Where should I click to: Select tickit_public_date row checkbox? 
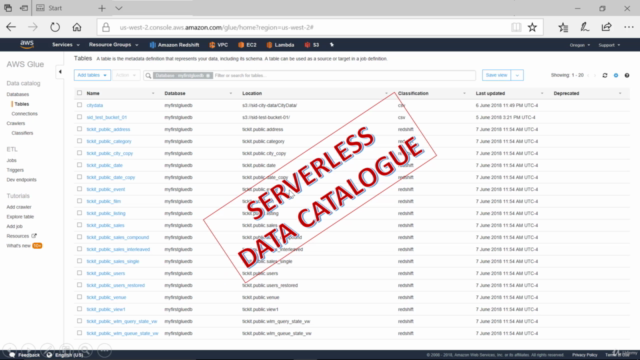coord(79,165)
